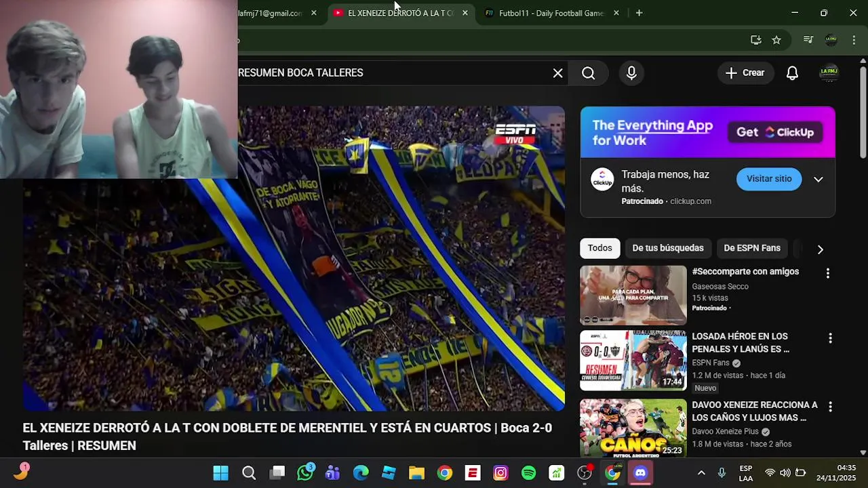868x488 pixels.
Task: Open the Davoo Xeneize Plus channel link
Action: tap(725, 432)
